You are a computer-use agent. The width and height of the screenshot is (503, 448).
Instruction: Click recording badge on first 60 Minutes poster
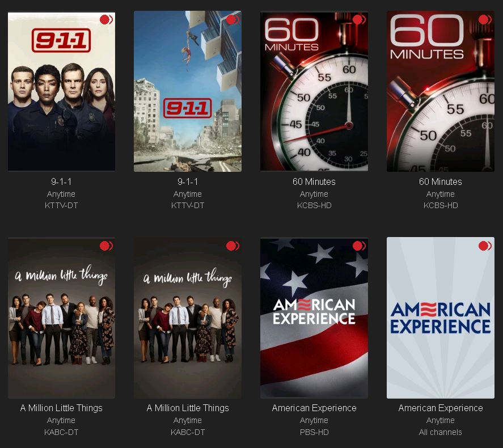click(x=358, y=19)
